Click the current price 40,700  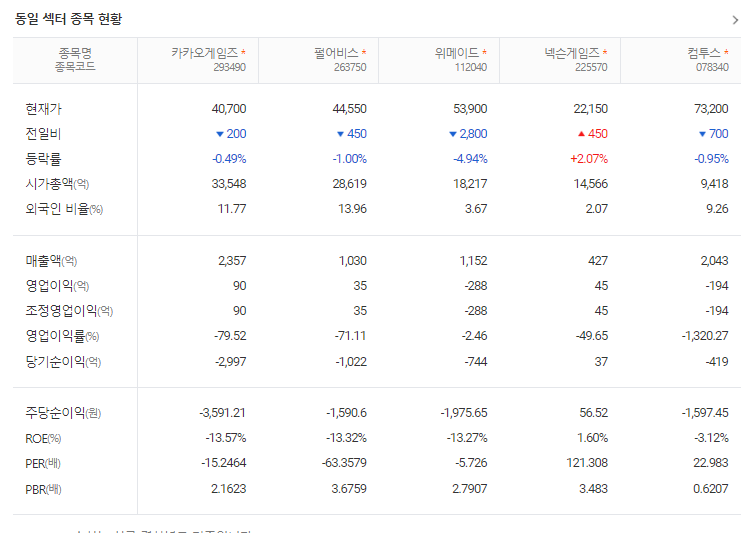229,109
